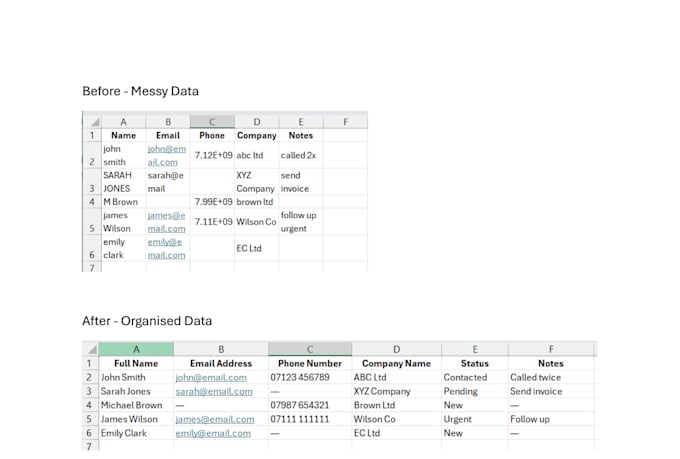
Task: Select column A header in the After table
Action: coord(136,349)
